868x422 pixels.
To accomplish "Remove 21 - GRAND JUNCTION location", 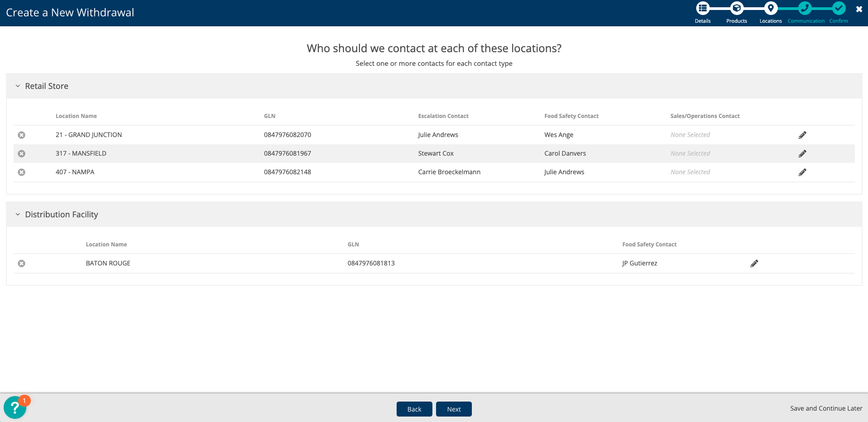I will click(21, 135).
